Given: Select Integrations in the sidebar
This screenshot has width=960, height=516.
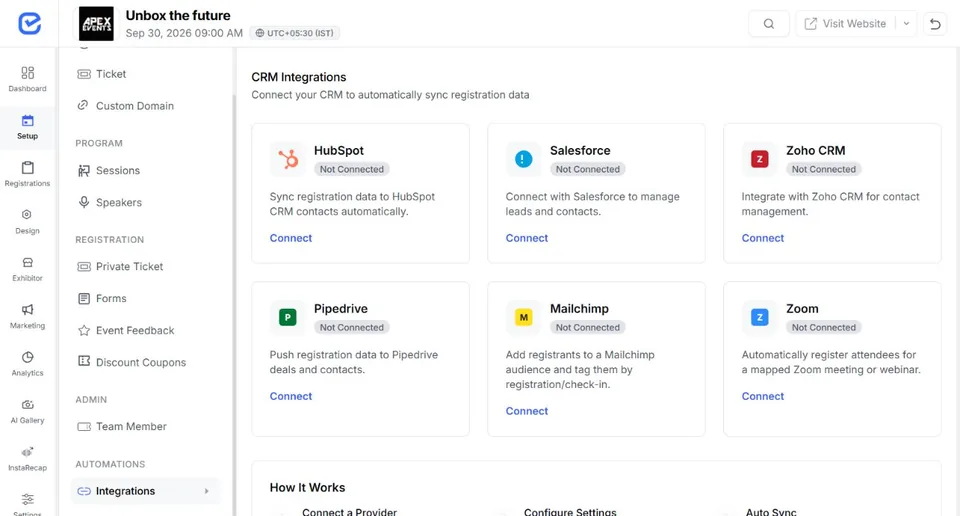Looking at the screenshot, I should (x=144, y=491).
